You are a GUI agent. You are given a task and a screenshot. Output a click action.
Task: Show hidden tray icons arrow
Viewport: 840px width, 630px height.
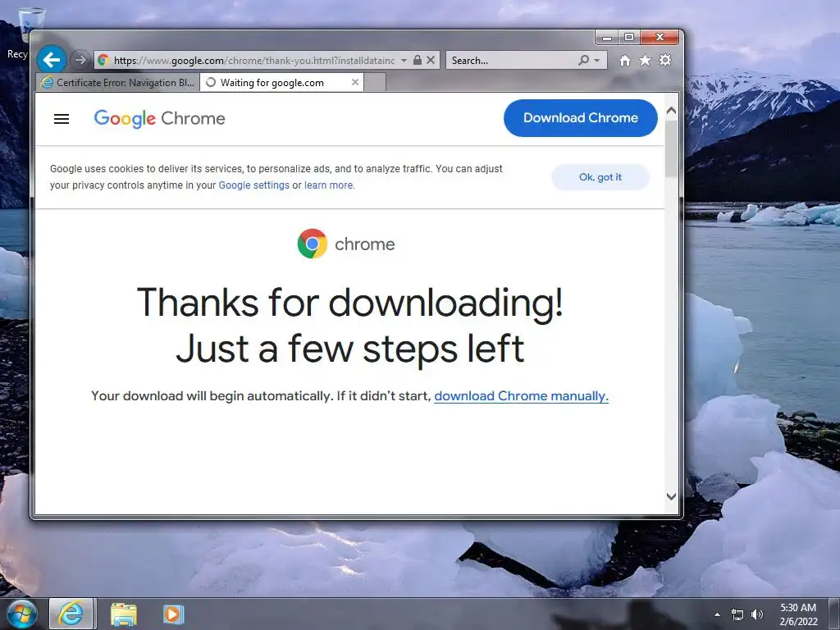(x=717, y=614)
